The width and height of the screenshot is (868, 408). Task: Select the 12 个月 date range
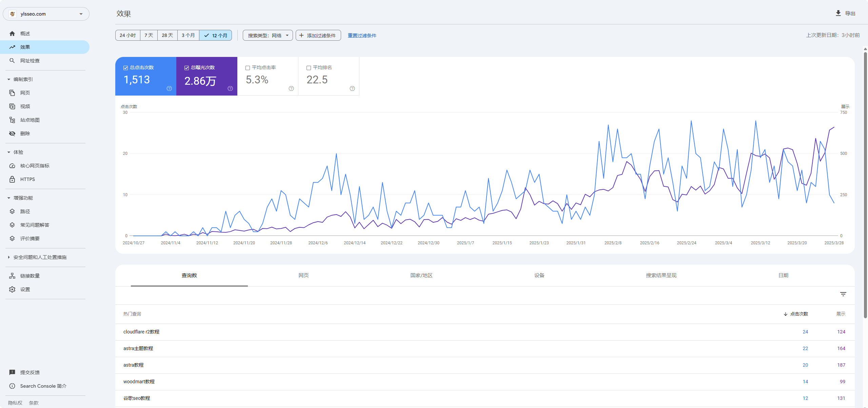click(216, 35)
